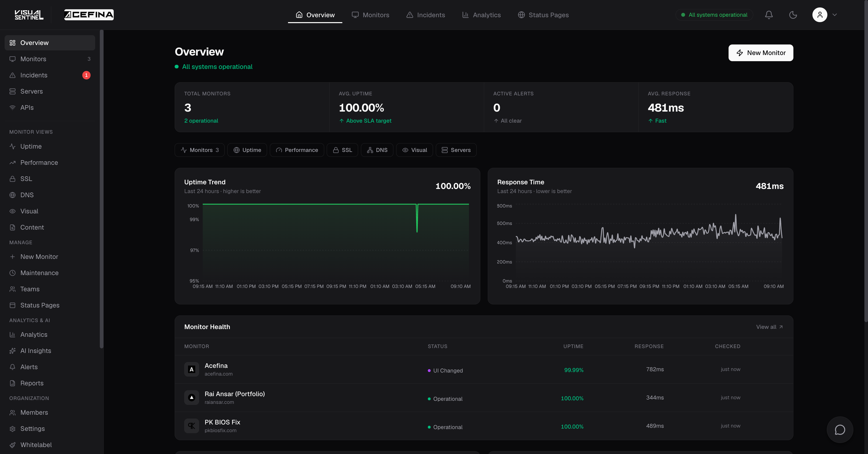Toggle dark mode moon icon
The height and width of the screenshot is (454, 868).
click(793, 15)
